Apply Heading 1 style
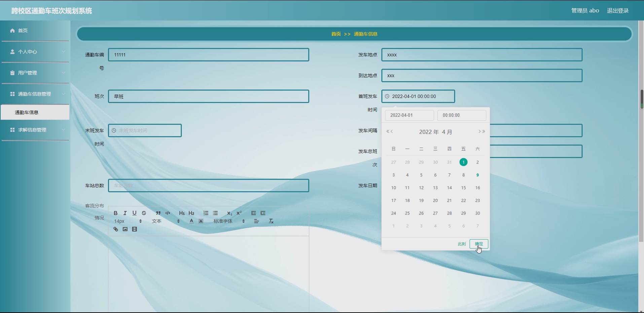 pos(182,213)
